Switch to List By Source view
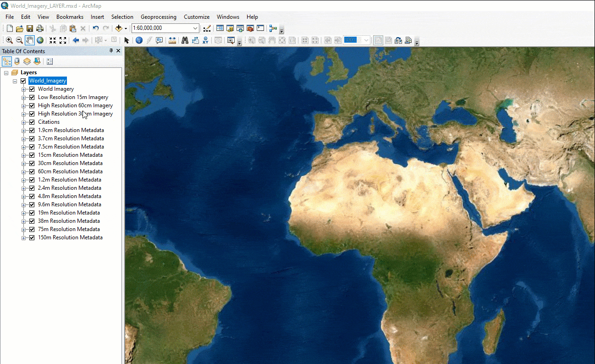 (17, 61)
